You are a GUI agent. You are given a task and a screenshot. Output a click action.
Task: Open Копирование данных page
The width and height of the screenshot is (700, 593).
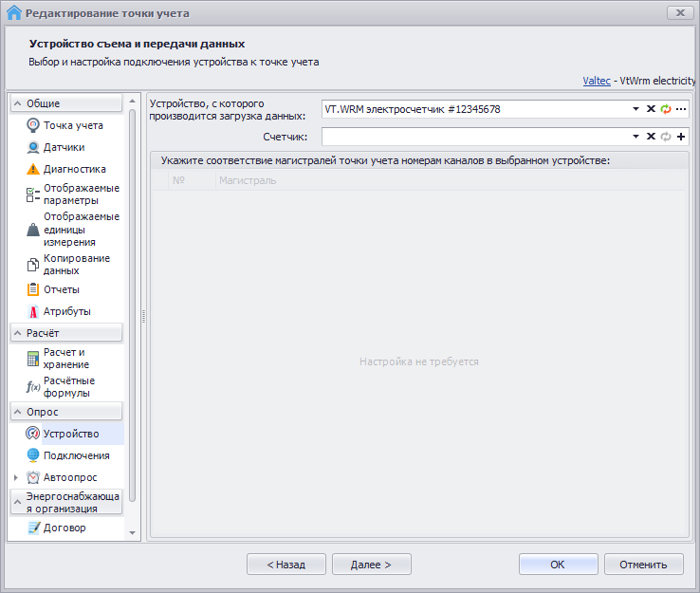click(76, 264)
